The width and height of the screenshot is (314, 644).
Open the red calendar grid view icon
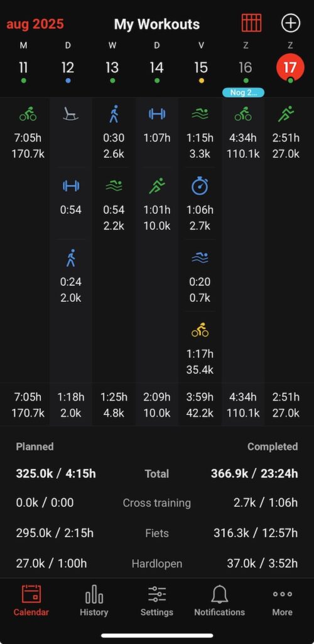251,23
